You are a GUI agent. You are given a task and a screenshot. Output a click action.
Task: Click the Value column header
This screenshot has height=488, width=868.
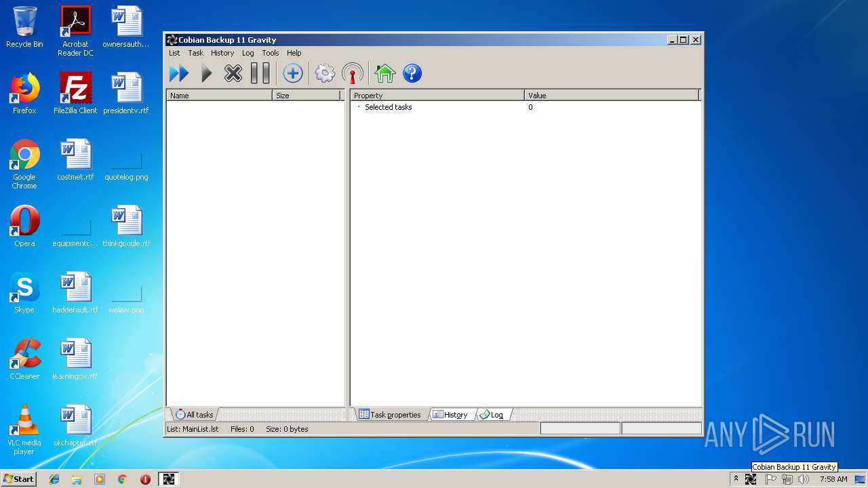click(612, 96)
